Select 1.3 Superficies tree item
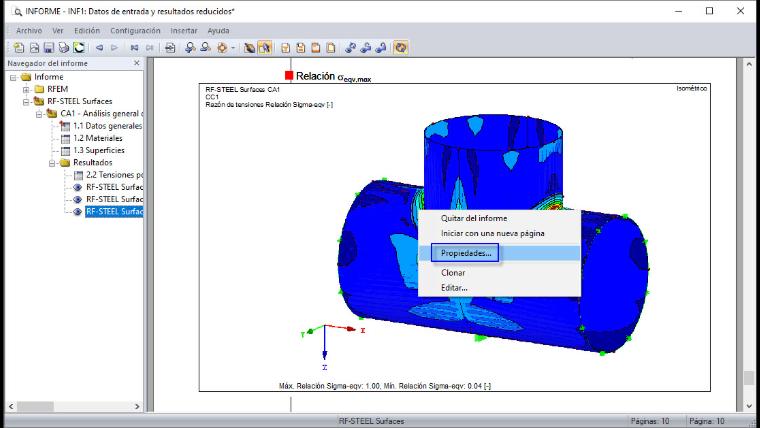Viewport: 760px width, 428px height. 98,150
